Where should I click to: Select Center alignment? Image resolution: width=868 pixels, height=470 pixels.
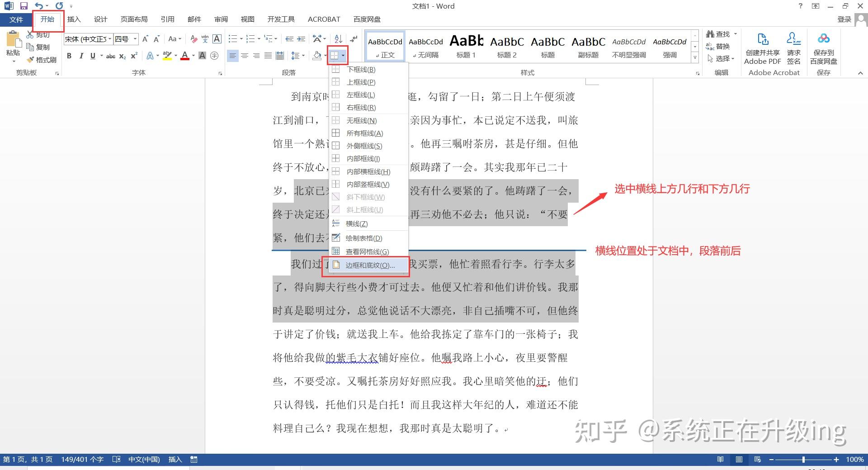click(245, 56)
